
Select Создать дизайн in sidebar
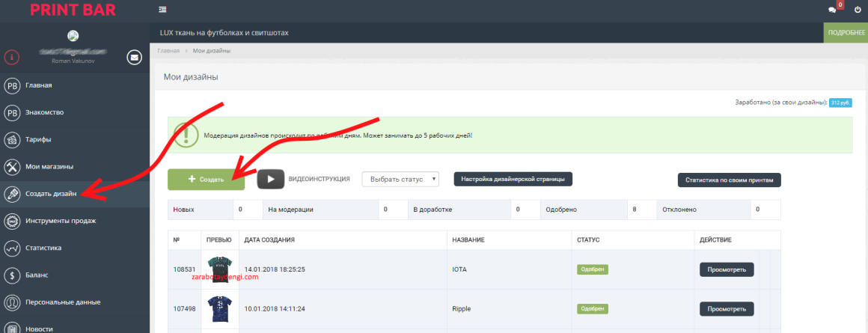(50, 193)
